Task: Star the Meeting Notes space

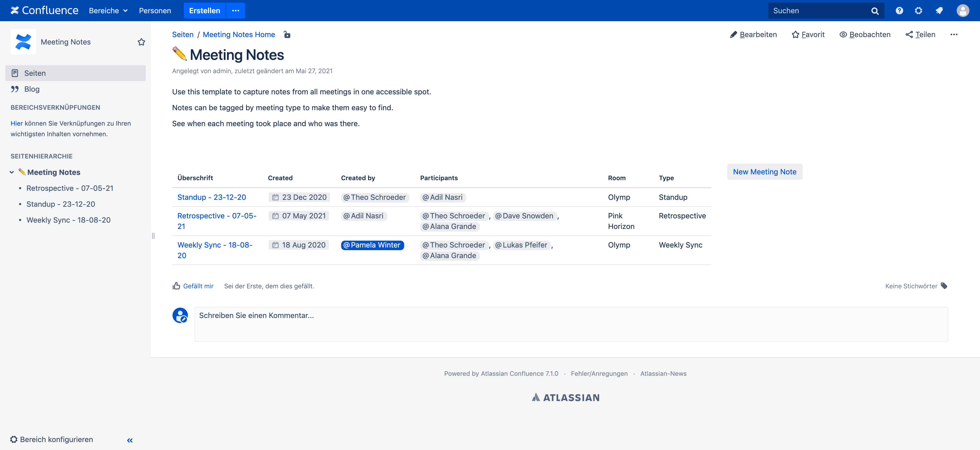Action: 141,42
